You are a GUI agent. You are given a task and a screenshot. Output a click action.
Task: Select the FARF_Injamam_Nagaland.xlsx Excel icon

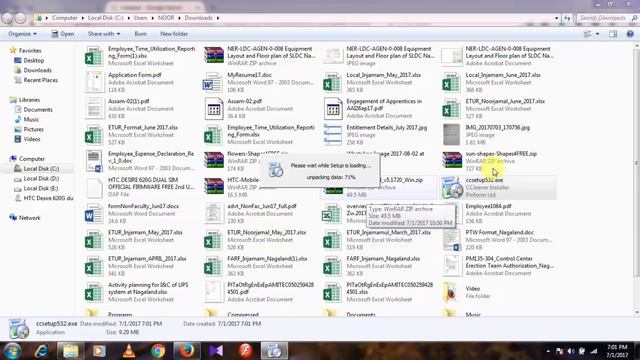(332, 266)
